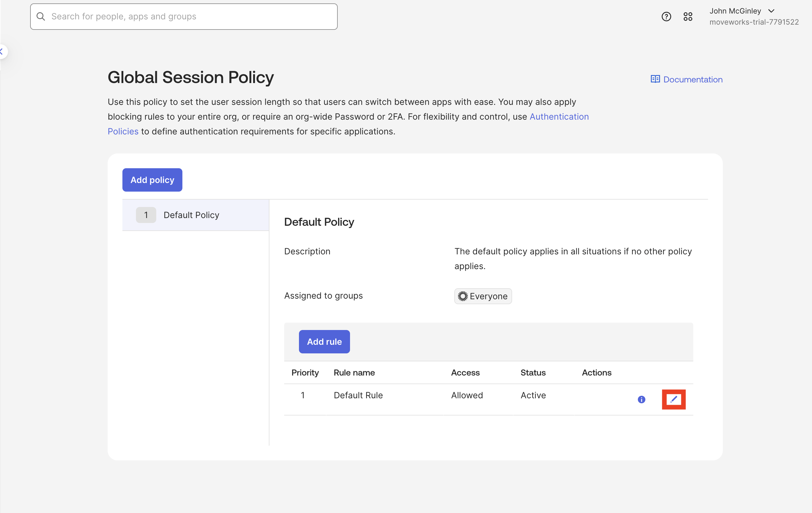Open the John McGinley account dropdown
The height and width of the screenshot is (513, 812).
[x=735, y=11]
